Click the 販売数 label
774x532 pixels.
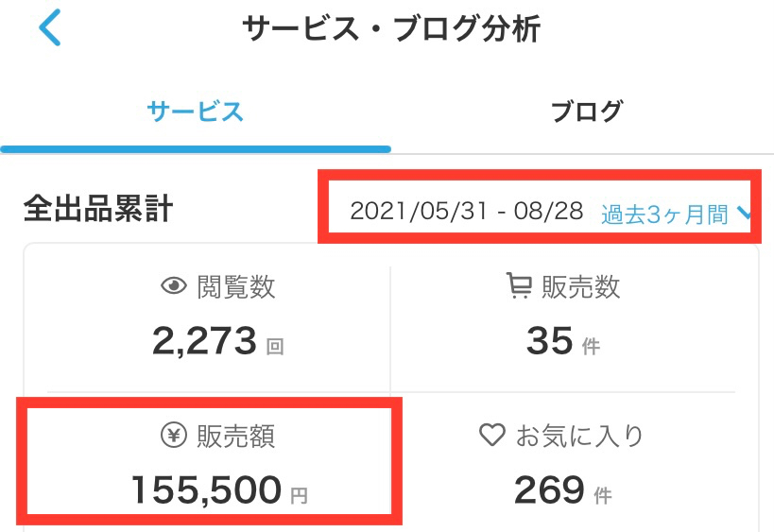(x=580, y=287)
